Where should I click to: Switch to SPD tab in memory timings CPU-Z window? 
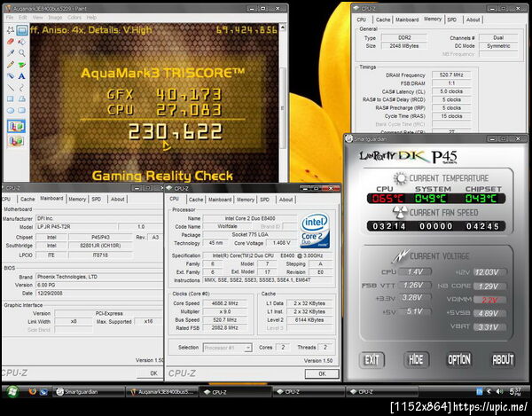click(452, 20)
